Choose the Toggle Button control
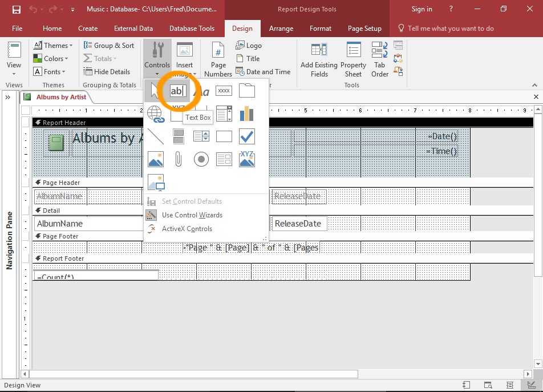The image size is (543, 392). coord(179,137)
